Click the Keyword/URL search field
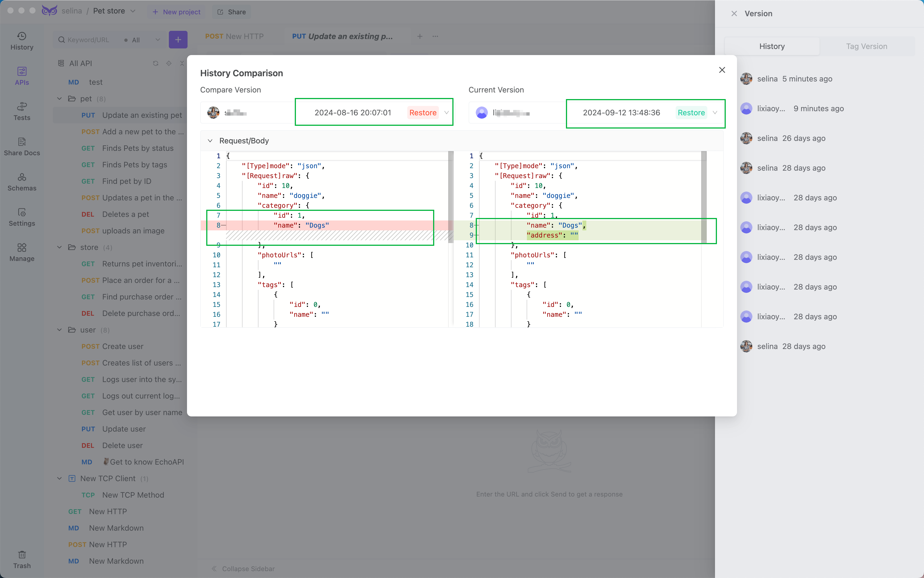 tap(89, 40)
